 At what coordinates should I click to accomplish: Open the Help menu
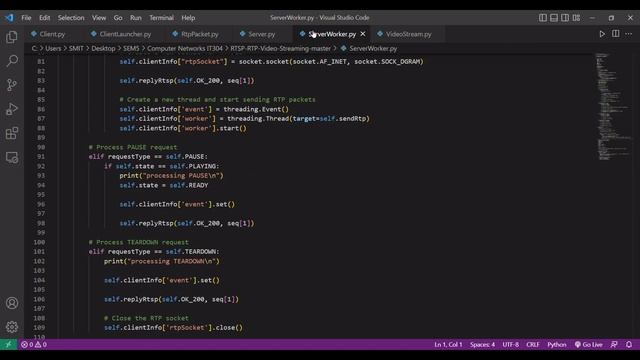click(x=188, y=18)
